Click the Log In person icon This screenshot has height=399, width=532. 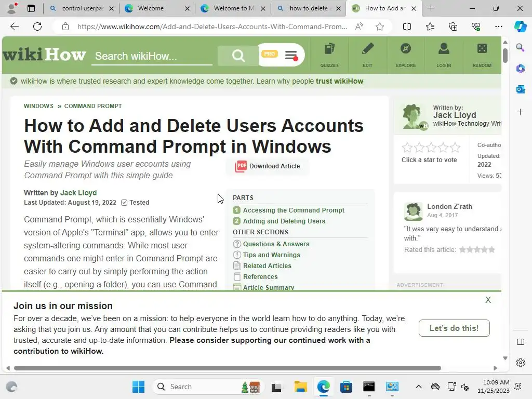coord(444,55)
